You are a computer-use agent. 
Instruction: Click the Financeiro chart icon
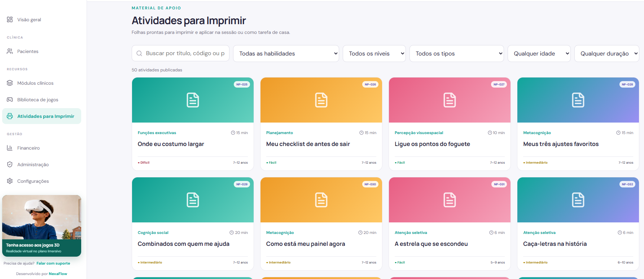(x=10, y=148)
